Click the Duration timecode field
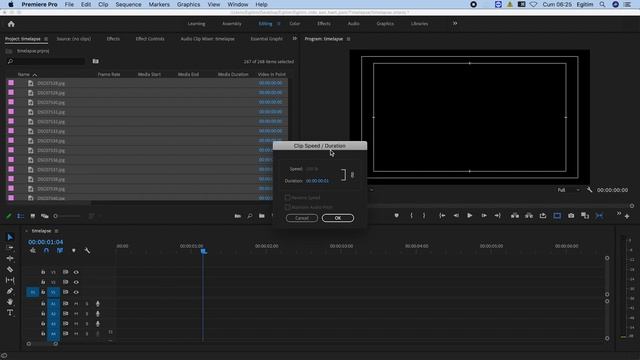Image resolution: width=640 pixels, height=360 pixels. click(317, 181)
